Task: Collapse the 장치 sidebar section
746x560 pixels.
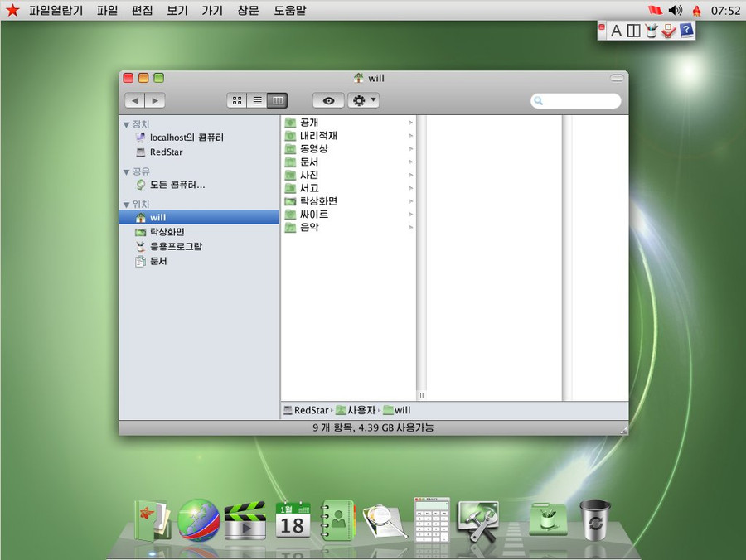Action: point(126,124)
